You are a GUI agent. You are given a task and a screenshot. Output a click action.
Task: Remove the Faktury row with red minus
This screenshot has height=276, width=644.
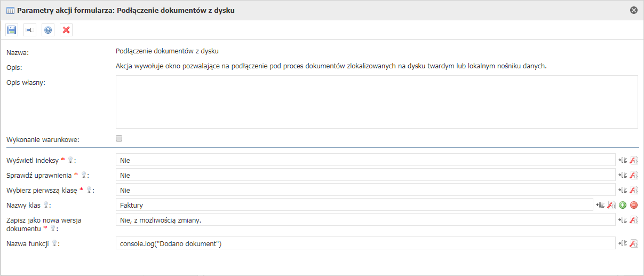click(x=634, y=205)
